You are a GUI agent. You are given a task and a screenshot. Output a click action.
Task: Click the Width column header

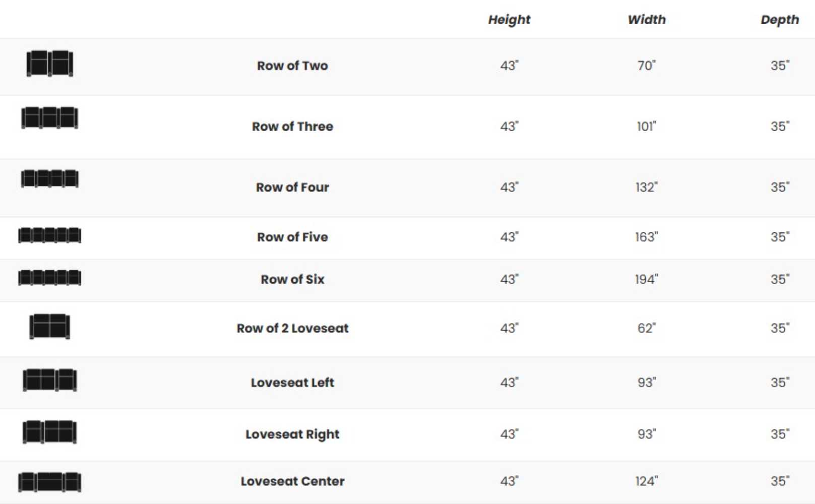[x=647, y=20]
